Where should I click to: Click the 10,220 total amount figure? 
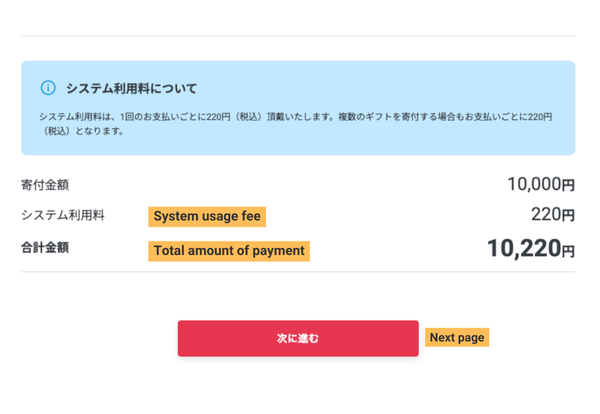tap(522, 248)
